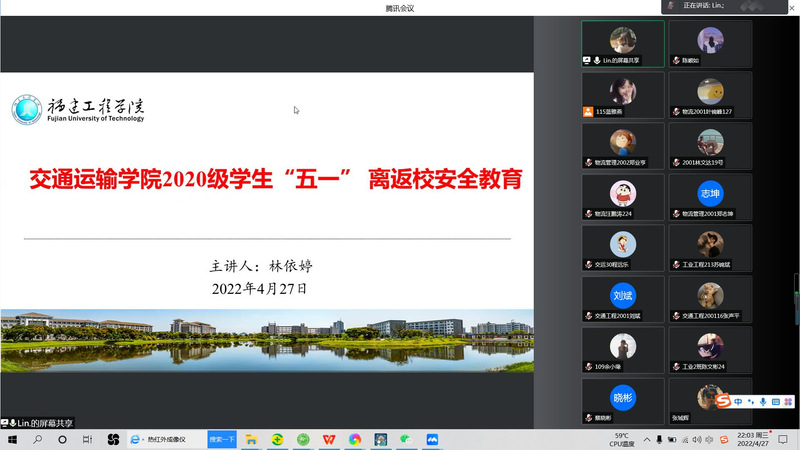
Task: Open taskbar clock 22:03 date
Action: tap(753, 439)
